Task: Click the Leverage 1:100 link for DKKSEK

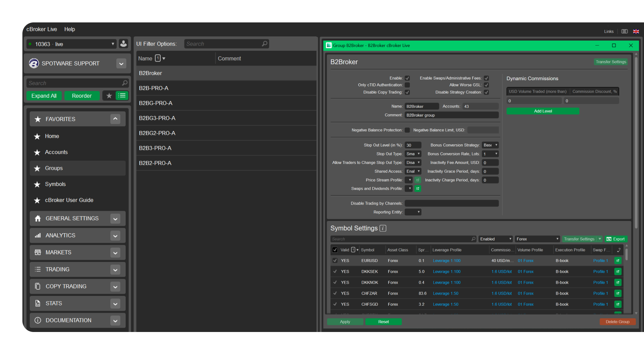Action: [447, 271]
